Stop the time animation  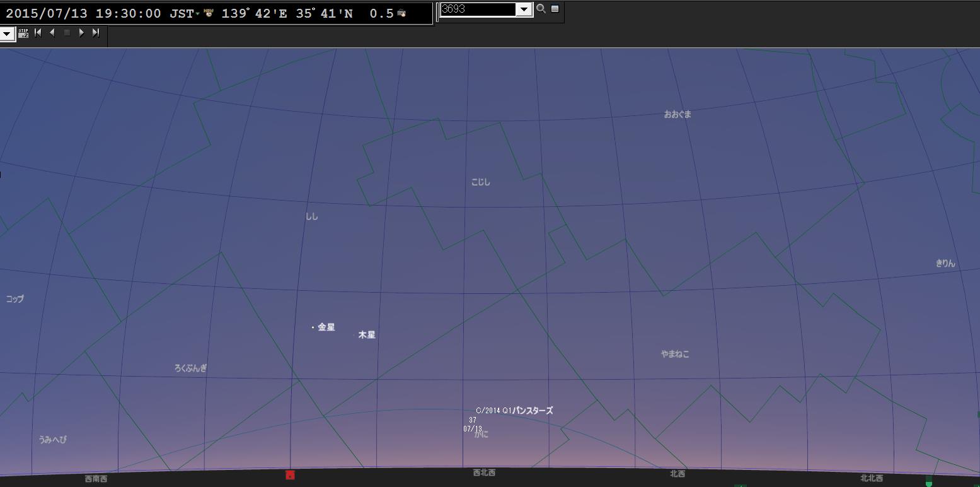pyautogui.click(x=67, y=33)
